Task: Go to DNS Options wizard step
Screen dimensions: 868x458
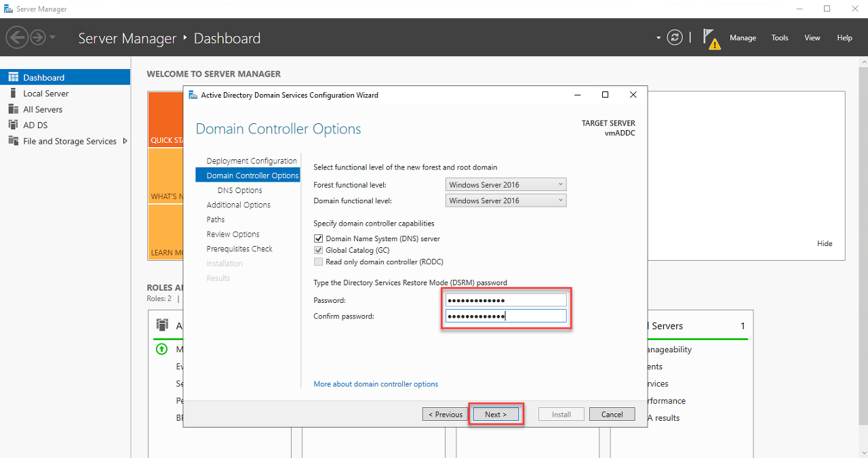Action: click(x=240, y=190)
